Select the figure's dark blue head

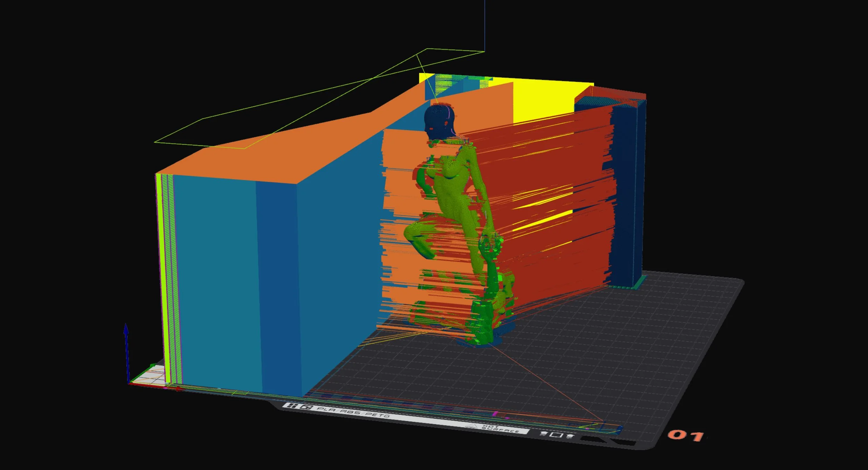pyautogui.click(x=438, y=121)
